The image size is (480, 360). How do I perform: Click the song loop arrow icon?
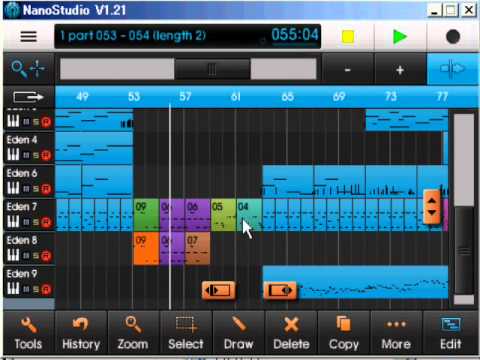coord(28,97)
